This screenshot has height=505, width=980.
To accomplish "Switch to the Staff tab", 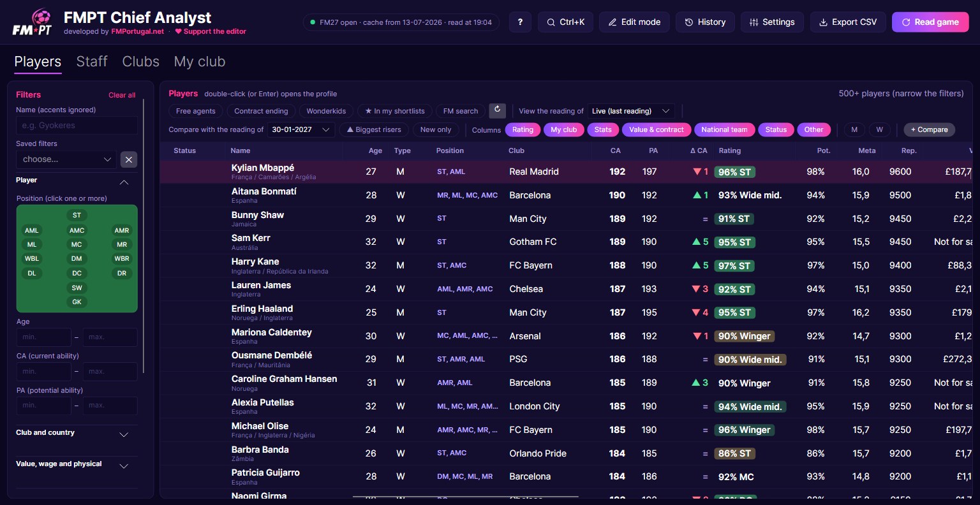I will tap(92, 61).
